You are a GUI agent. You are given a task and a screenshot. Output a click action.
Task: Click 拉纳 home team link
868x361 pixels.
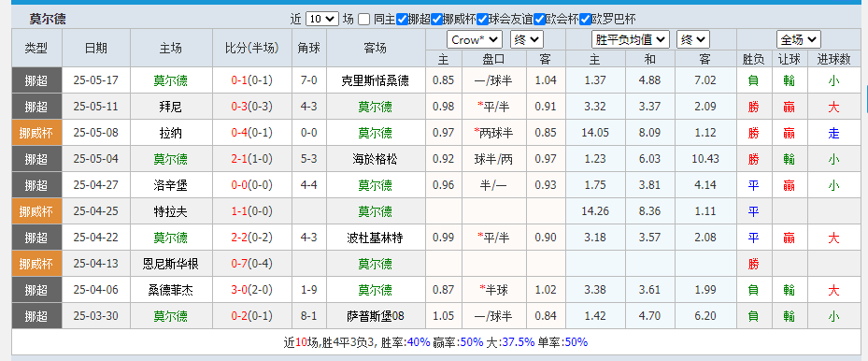(x=170, y=133)
